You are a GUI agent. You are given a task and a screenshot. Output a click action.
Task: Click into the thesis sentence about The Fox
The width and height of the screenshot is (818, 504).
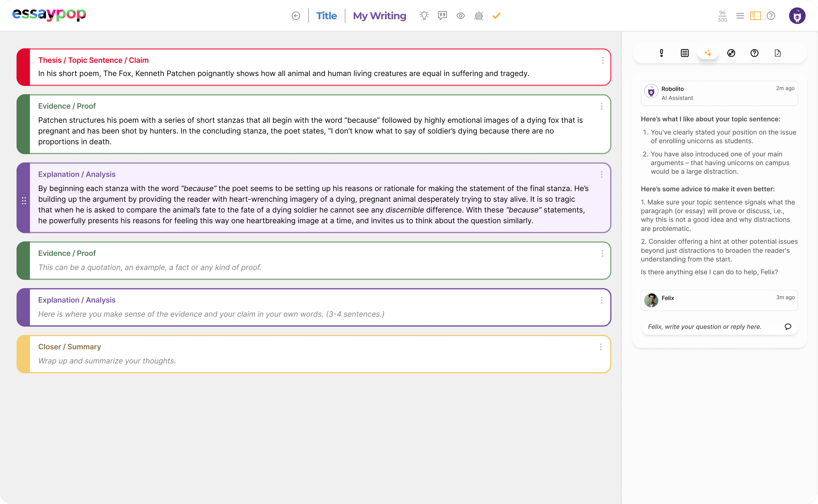tap(283, 74)
